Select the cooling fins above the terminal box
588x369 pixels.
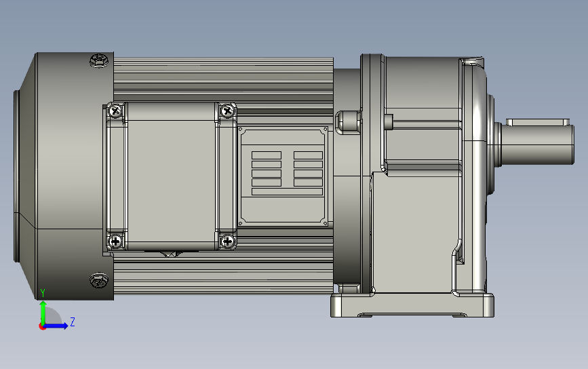pyautogui.click(x=224, y=79)
